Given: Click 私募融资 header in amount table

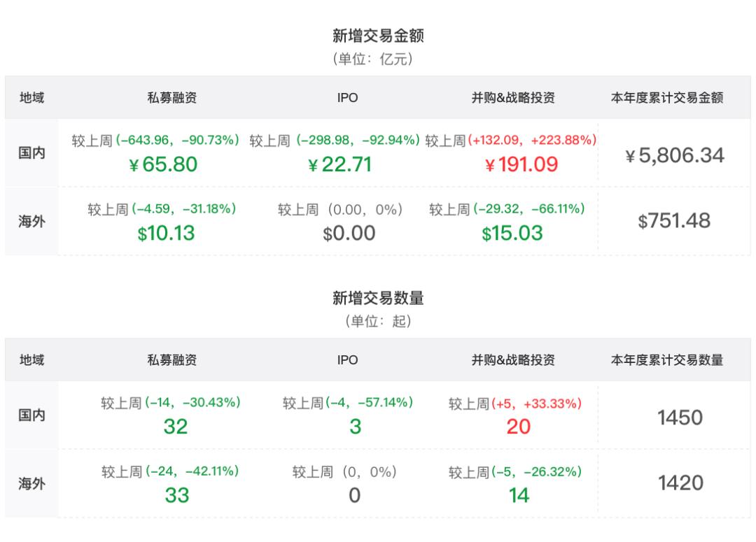Looking at the screenshot, I should click(x=171, y=98).
